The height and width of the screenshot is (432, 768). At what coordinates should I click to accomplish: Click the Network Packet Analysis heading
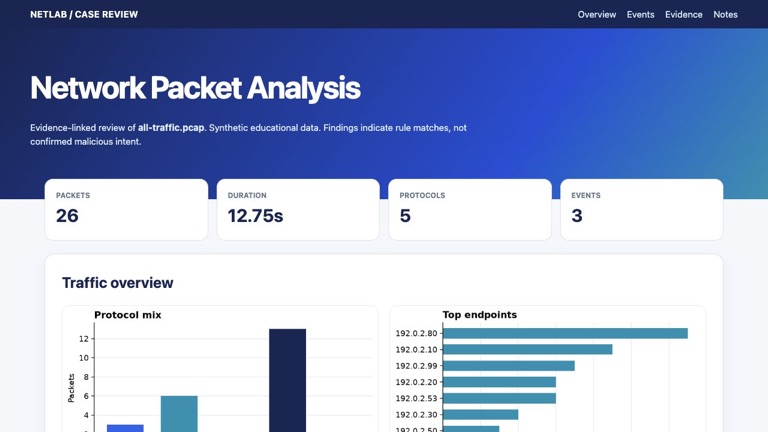pyautogui.click(x=195, y=88)
